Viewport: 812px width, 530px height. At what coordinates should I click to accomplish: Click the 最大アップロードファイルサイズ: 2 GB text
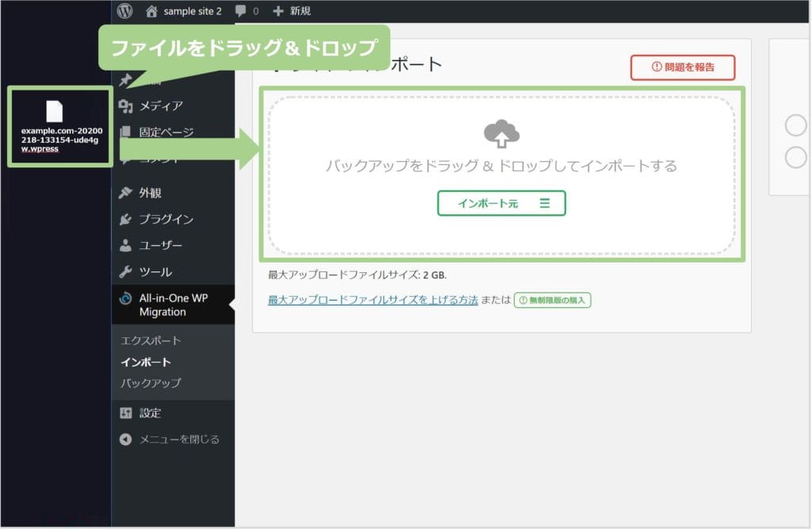click(358, 275)
